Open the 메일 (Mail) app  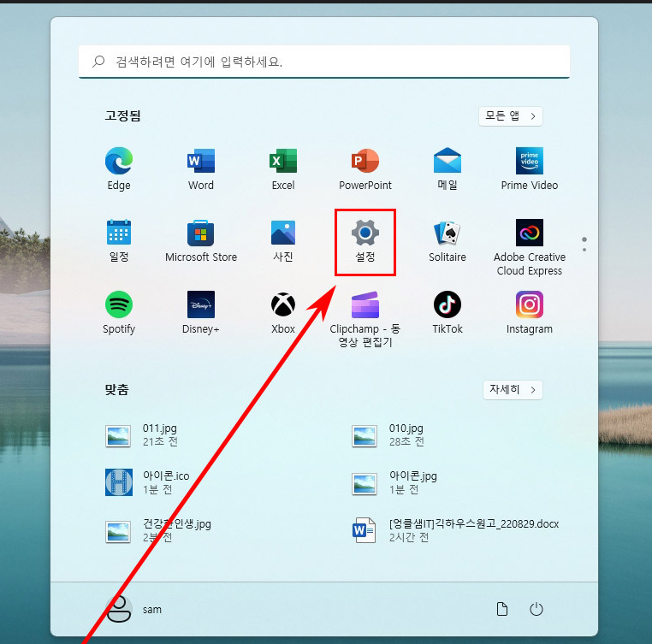(448, 168)
